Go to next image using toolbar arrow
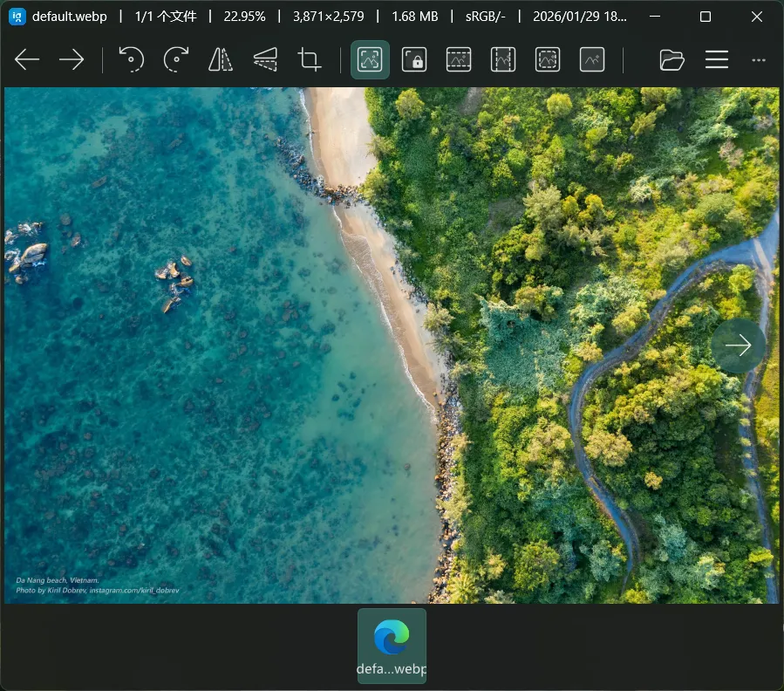784x691 pixels. (72, 59)
